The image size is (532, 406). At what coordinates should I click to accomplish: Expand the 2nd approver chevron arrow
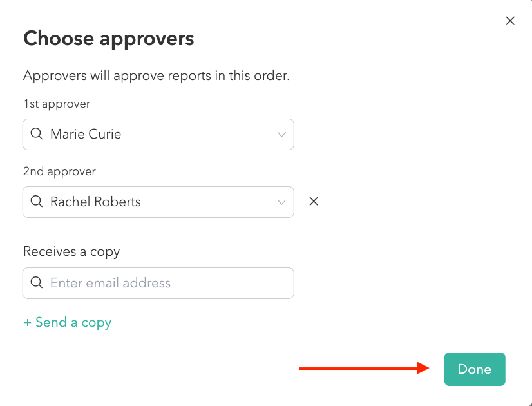(x=281, y=202)
